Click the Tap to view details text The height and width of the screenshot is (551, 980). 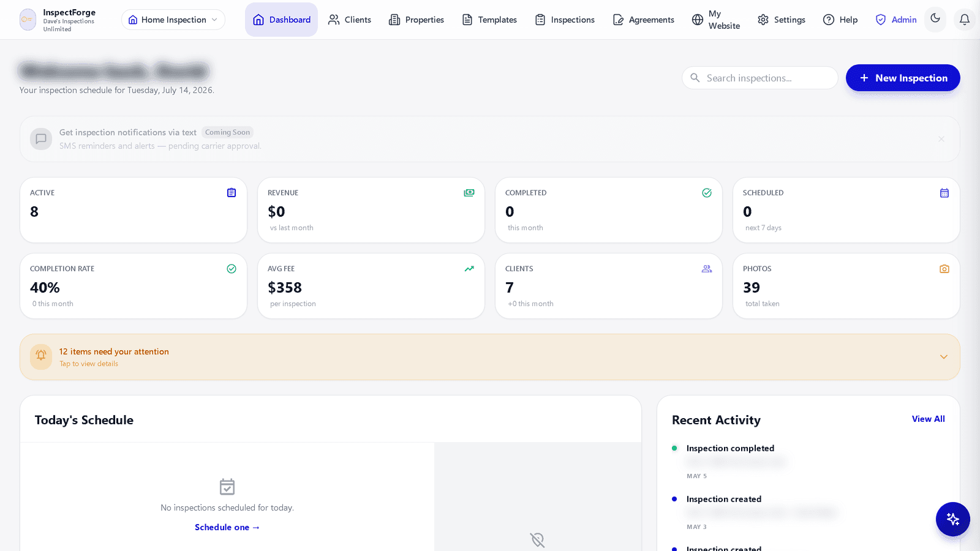(89, 364)
